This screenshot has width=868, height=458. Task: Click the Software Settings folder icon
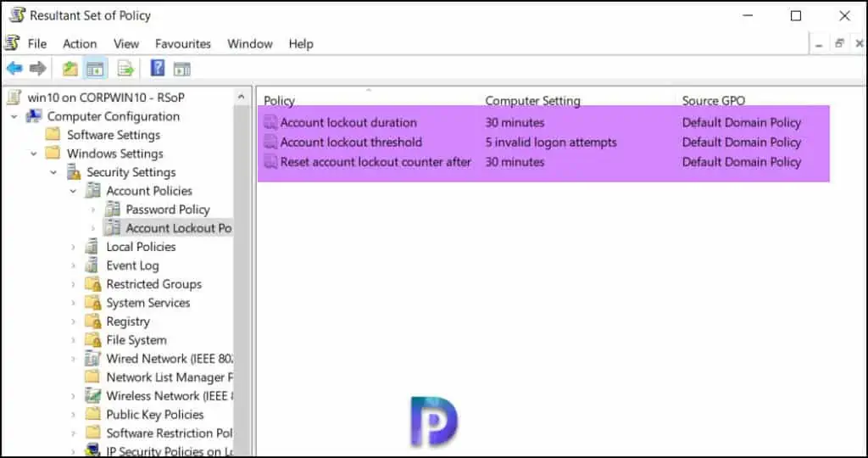tap(53, 135)
